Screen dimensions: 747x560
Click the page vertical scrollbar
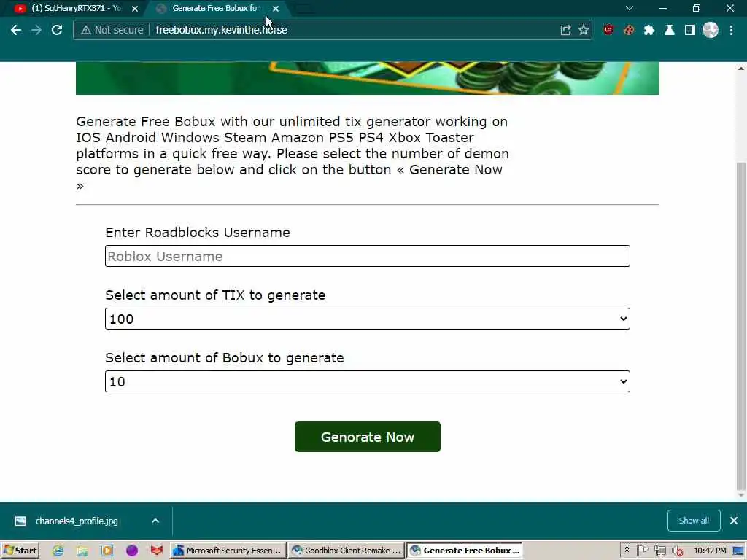point(741,326)
